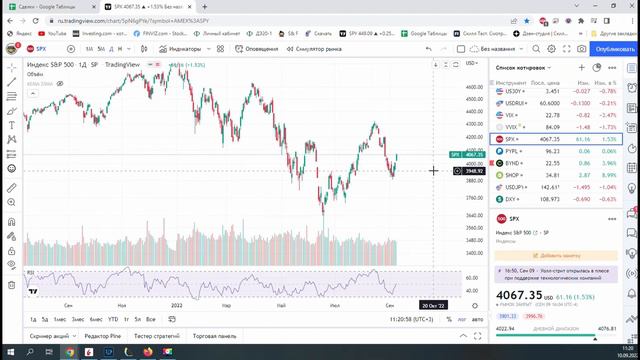The height and width of the screenshot is (360, 640).
Task: Select the ruler measure tool
Action: [x=11, y=188]
